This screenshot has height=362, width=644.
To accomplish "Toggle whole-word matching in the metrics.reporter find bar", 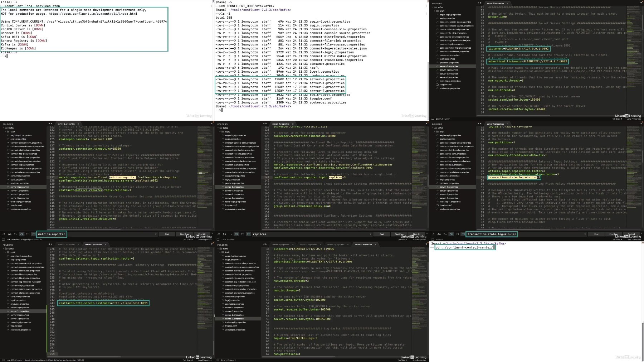I will (16, 234).
